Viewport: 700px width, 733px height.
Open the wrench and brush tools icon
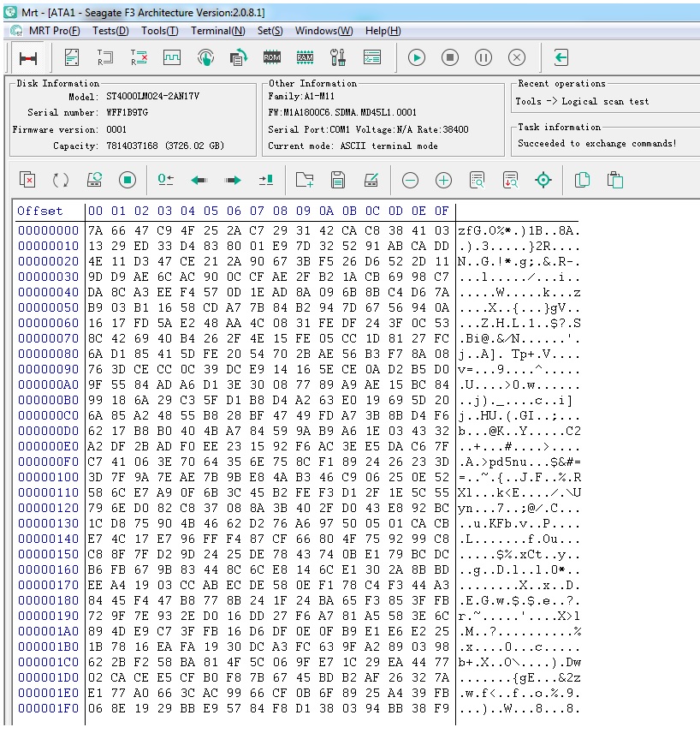click(x=338, y=57)
